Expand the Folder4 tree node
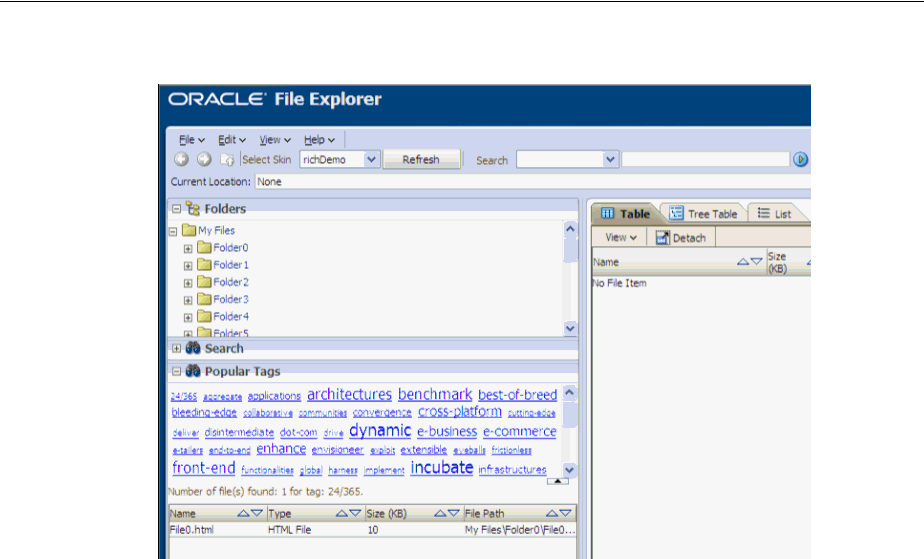The height and width of the screenshot is (559, 924). (x=188, y=317)
